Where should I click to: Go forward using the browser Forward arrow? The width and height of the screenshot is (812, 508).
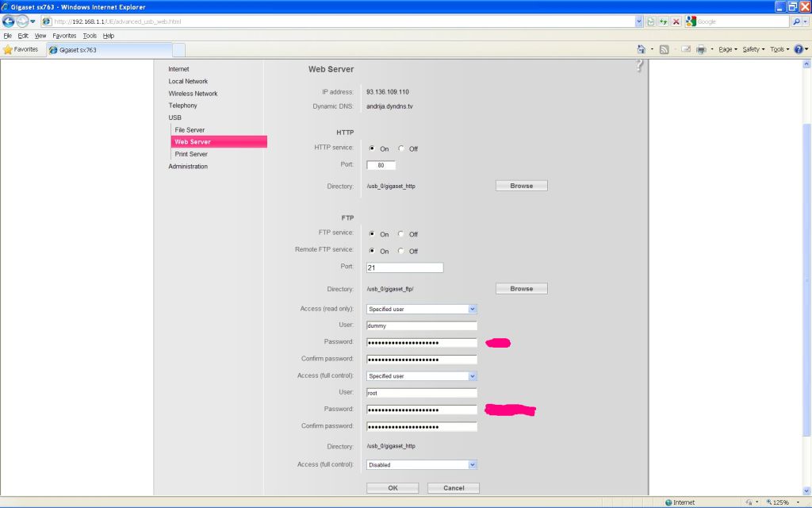click(x=22, y=21)
